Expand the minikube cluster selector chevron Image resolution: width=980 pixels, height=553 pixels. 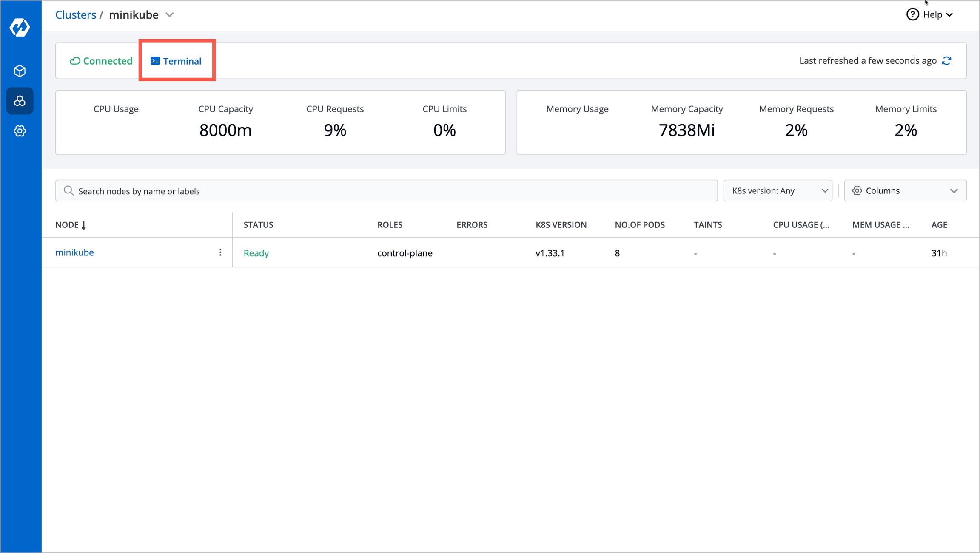pos(170,15)
